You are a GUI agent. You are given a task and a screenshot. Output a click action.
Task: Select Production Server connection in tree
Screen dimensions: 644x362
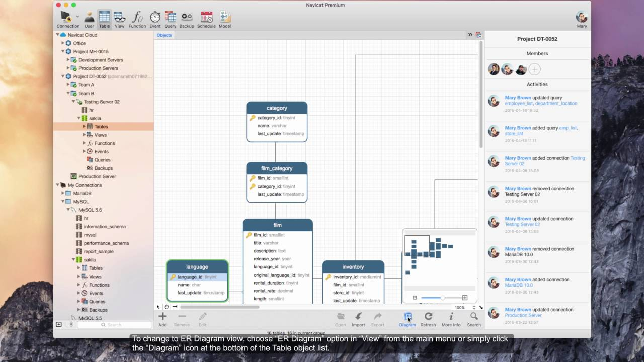97,176
